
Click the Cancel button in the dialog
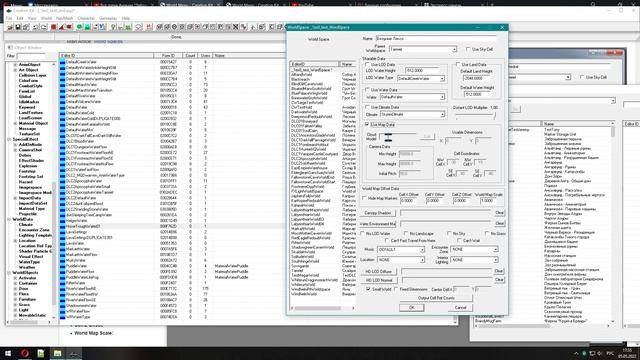[x=460, y=308]
